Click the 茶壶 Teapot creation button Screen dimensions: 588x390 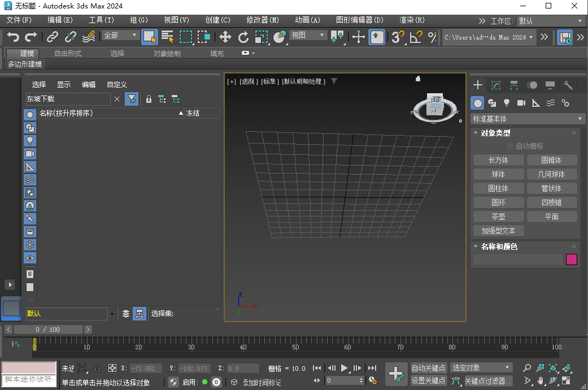pos(498,216)
